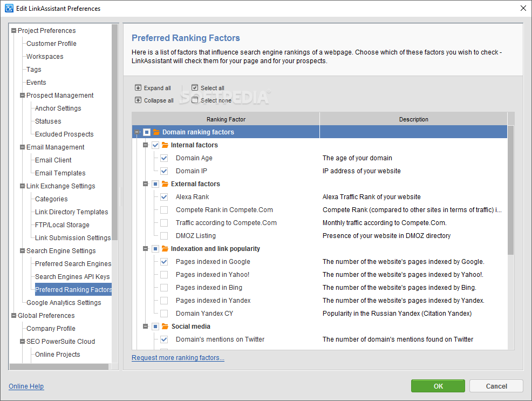Click the Description column header
Screen dimensions: 532x401
[x=414, y=119]
